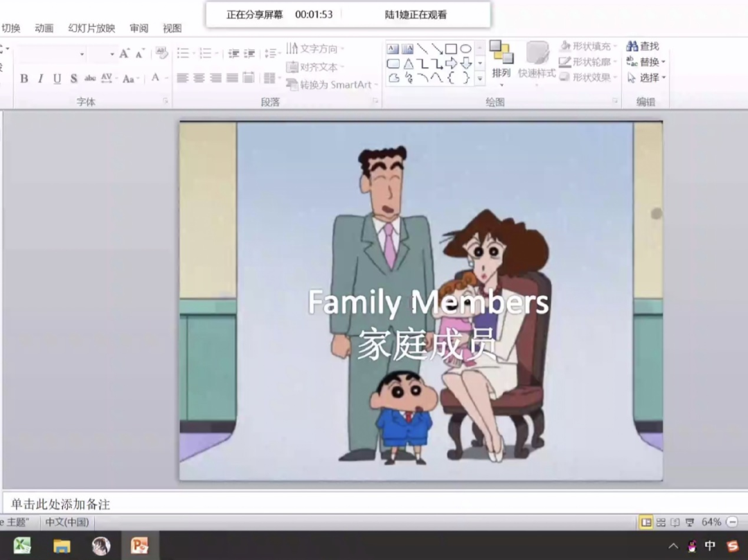
Task: Select the arc shape
Action: 422,78
